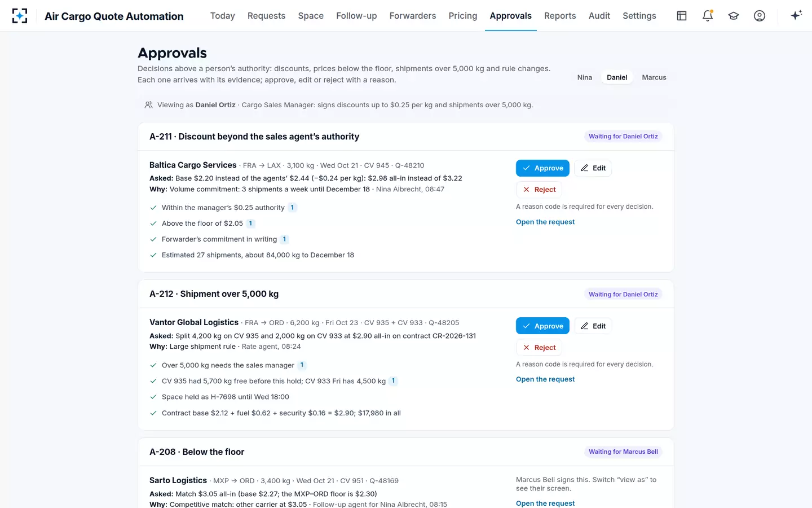Click the Waiting for Marcus Bell status
The height and width of the screenshot is (508, 812).
click(x=623, y=452)
